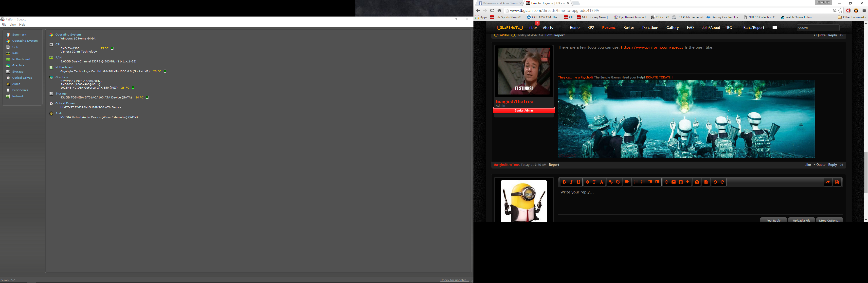Click the outdent icon in editor toolbar
The height and width of the screenshot is (283, 868).
tap(650, 182)
